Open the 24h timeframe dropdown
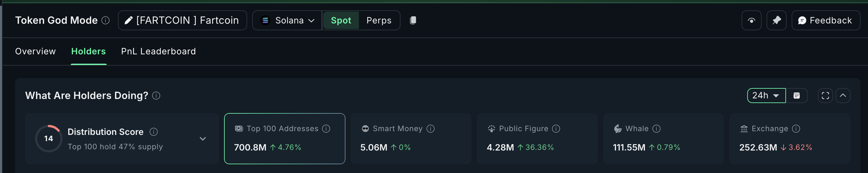868x173 pixels. (x=766, y=96)
